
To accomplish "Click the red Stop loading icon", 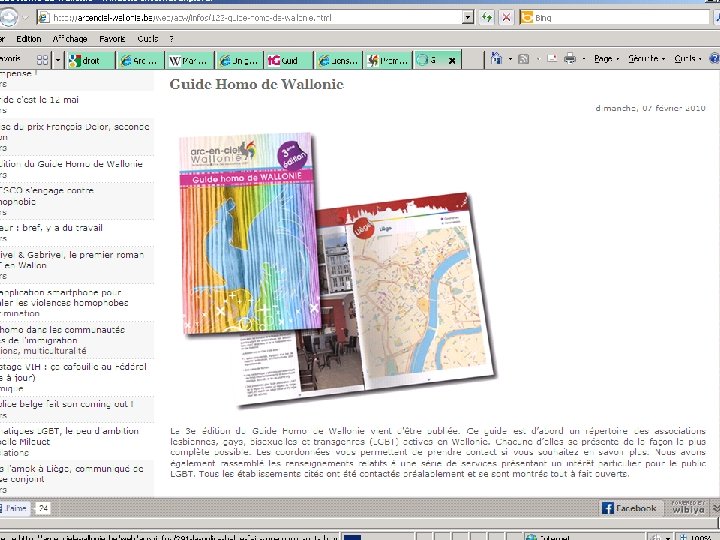I will pyautogui.click(x=506, y=18).
